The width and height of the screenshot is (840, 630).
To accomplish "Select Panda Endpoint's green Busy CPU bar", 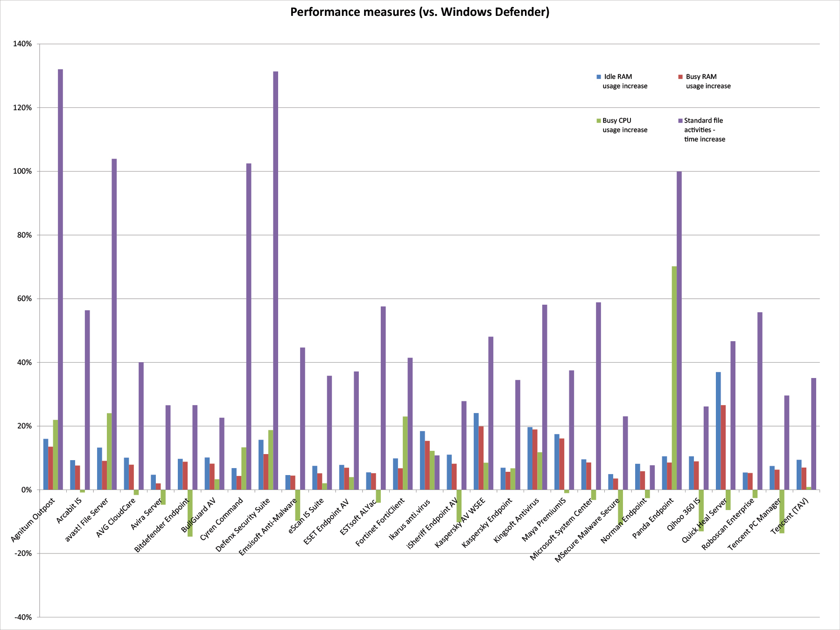I will 674,378.
